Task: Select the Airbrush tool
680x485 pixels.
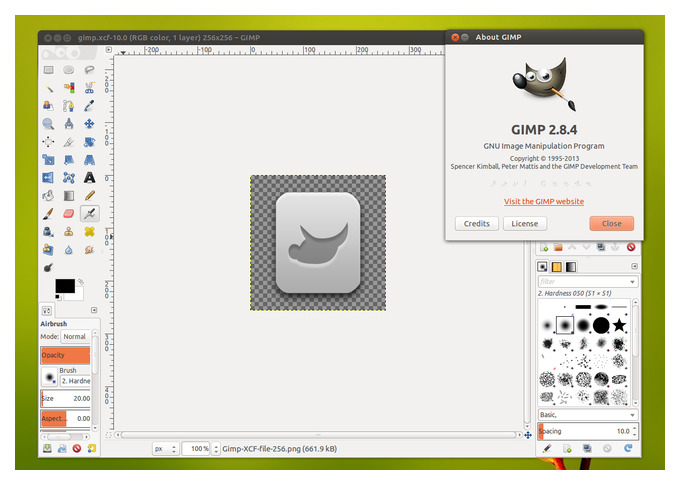Action: point(89,213)
